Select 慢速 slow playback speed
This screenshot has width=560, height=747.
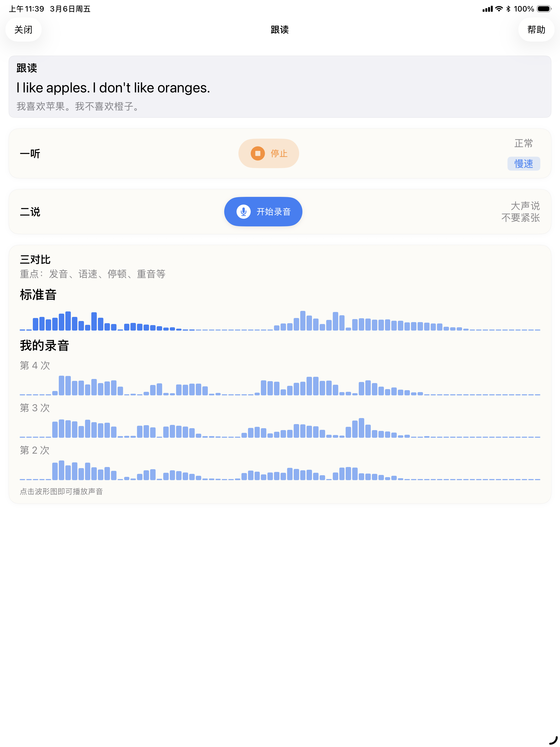point(524,164)
